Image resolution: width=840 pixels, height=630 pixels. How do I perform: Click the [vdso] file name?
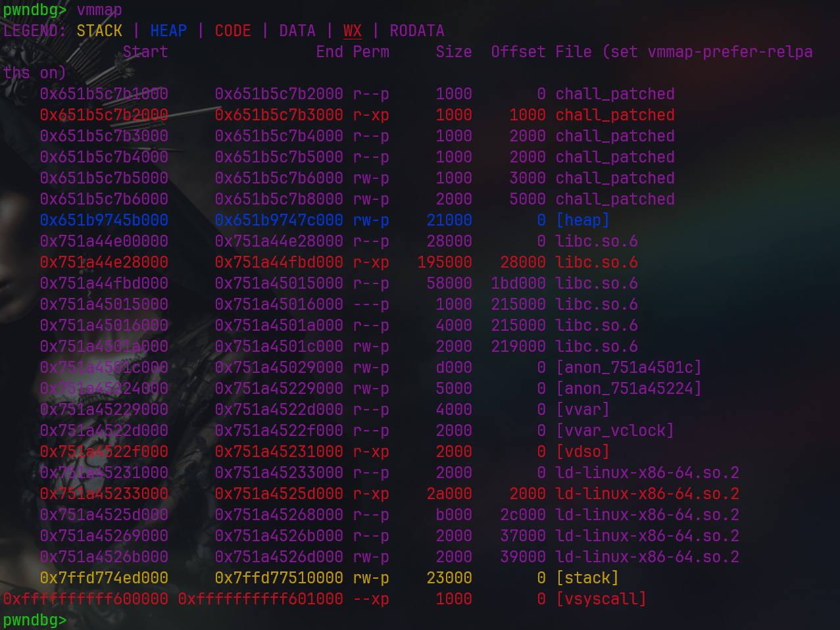coord(582,452)
